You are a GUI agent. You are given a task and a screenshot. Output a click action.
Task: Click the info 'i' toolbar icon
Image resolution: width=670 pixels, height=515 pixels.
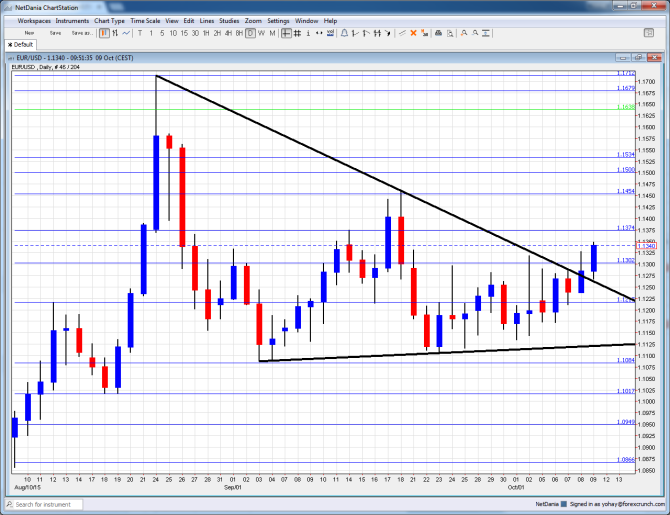click(x=308, y=33)
